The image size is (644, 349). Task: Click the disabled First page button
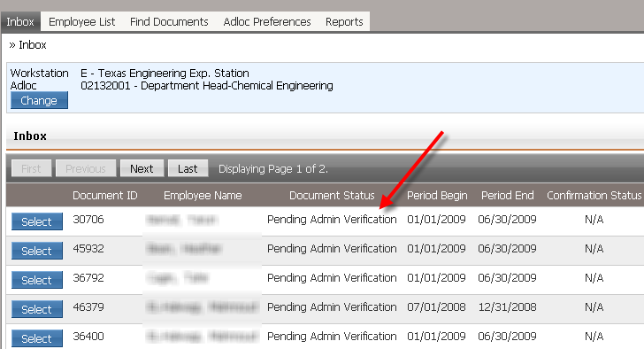(31, 168)
